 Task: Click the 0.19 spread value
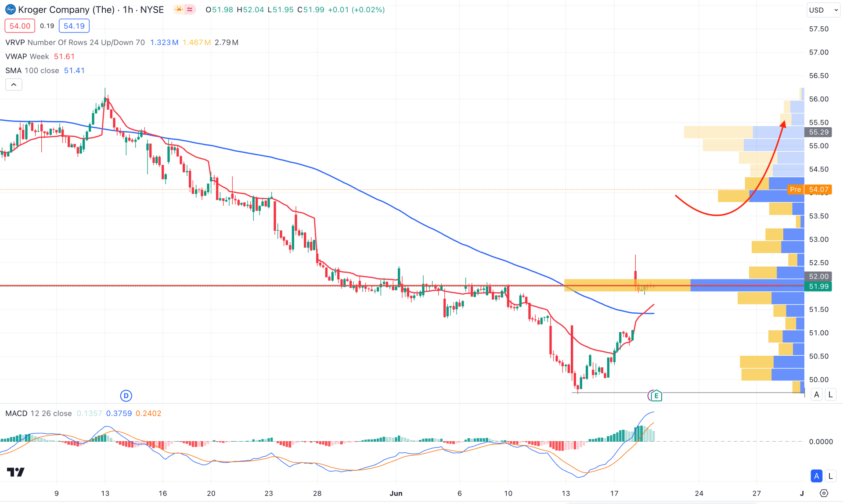47,26
